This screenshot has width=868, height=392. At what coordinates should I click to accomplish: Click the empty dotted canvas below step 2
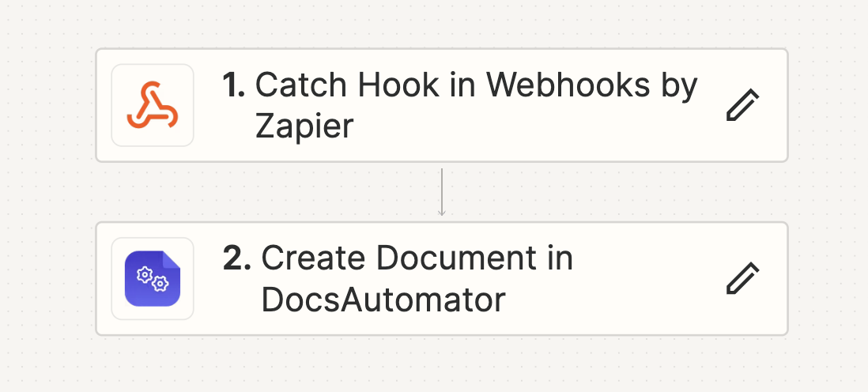click(441, 364)
